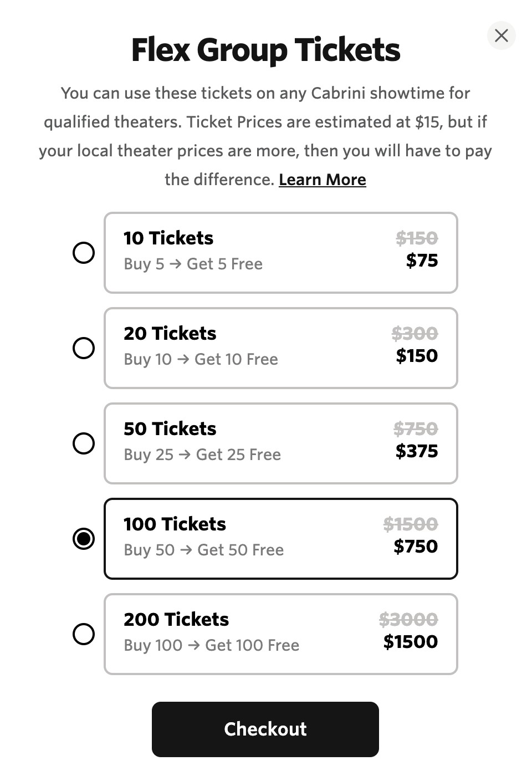The height and width of the screenshot is (776, 532).
Task: Select the 10 Tickets radio button
Action: pos(84,253)
